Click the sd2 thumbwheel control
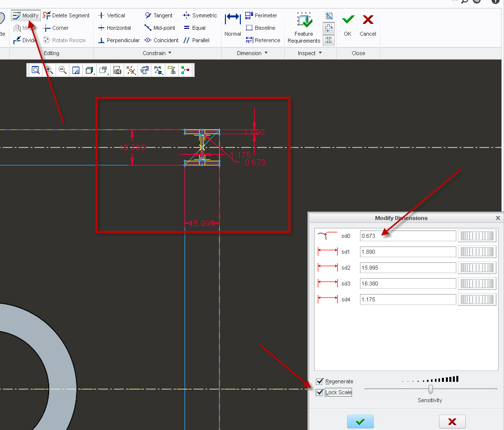504x430 pixels. tap(477, 268)
